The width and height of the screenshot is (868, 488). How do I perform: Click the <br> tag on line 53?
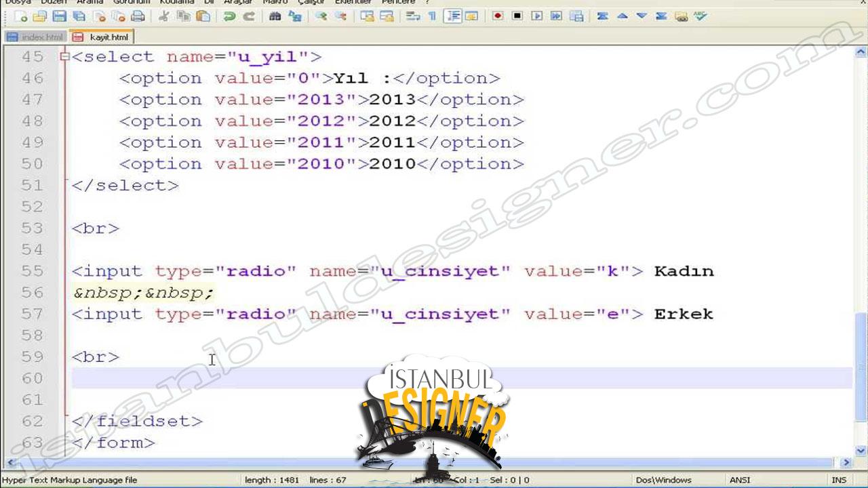pyautogui.click(x=96, y=228)
